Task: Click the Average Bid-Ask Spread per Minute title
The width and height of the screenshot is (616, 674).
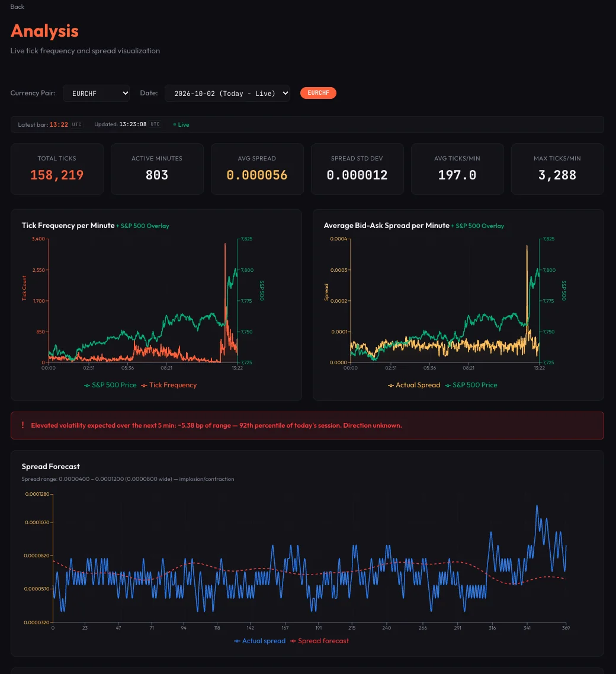Action: point(386,226)
